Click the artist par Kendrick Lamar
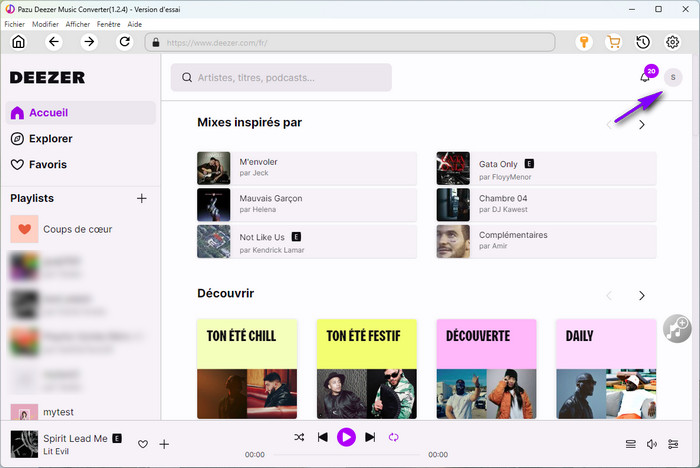 point(272,250)
